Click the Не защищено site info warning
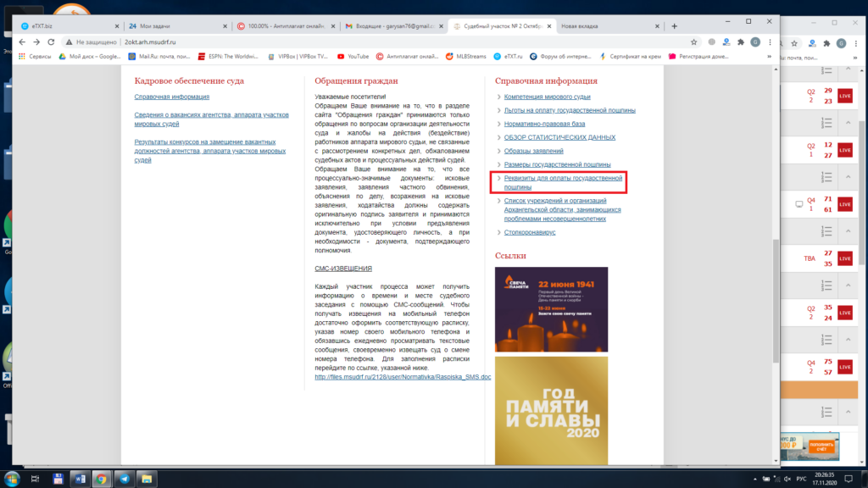This screenshot has width=868, height=488. click(x=92, y=42)
